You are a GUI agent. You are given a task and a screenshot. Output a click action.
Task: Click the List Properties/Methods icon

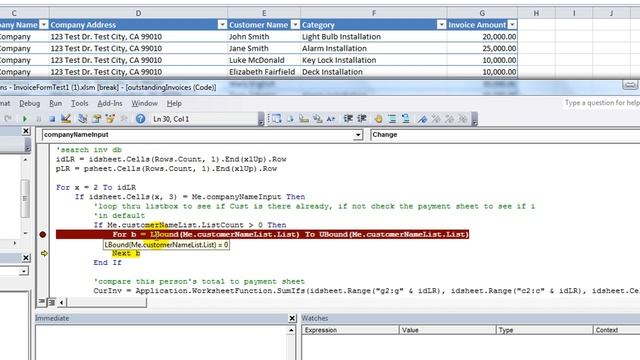276,119
